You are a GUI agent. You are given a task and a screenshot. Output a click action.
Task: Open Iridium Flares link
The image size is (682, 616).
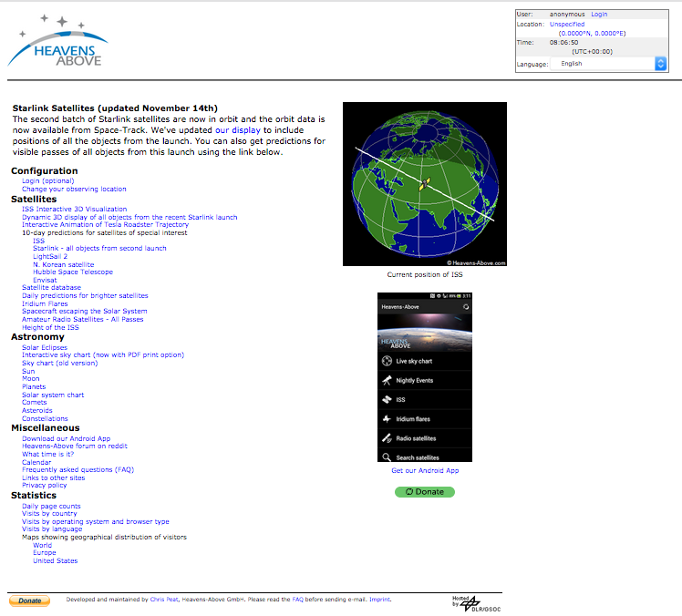[45, 303]
